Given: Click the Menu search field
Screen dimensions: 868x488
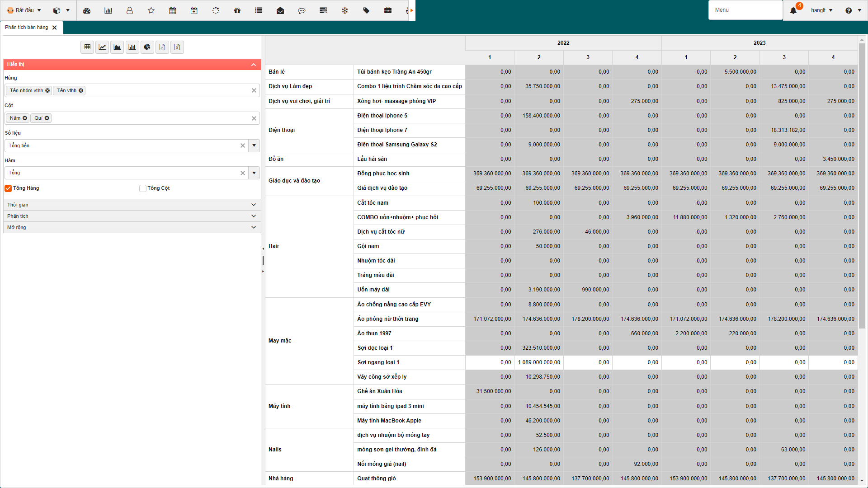Looking at the screenshot, I should pos(745,10).
